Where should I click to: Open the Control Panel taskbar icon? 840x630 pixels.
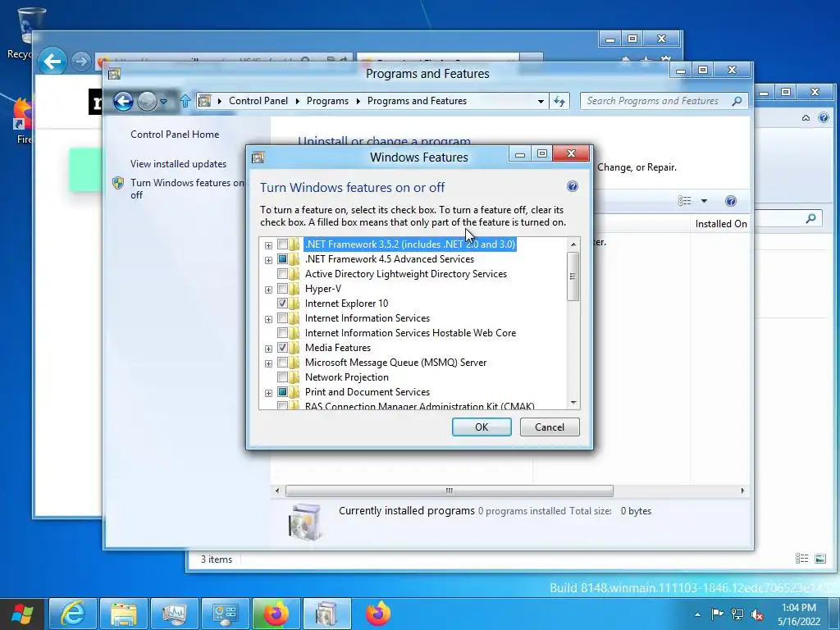(226, 614)
